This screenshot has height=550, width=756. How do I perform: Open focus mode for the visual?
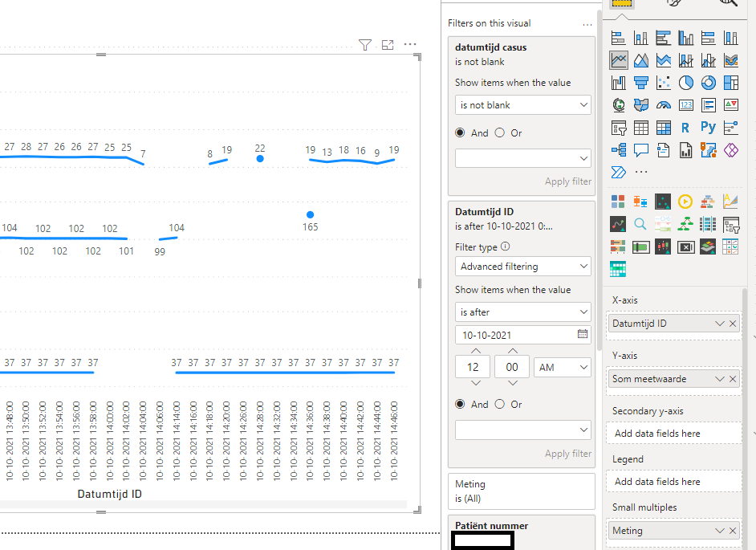[x=388, y=45]
